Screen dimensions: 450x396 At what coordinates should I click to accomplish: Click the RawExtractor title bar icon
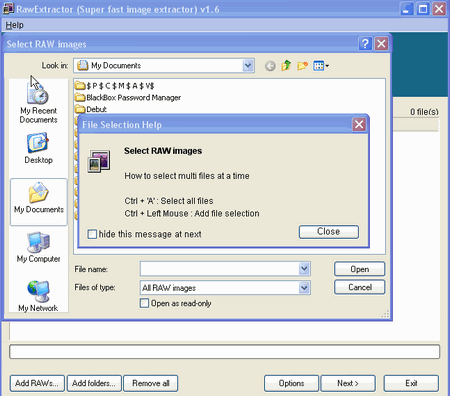[8, 8]
